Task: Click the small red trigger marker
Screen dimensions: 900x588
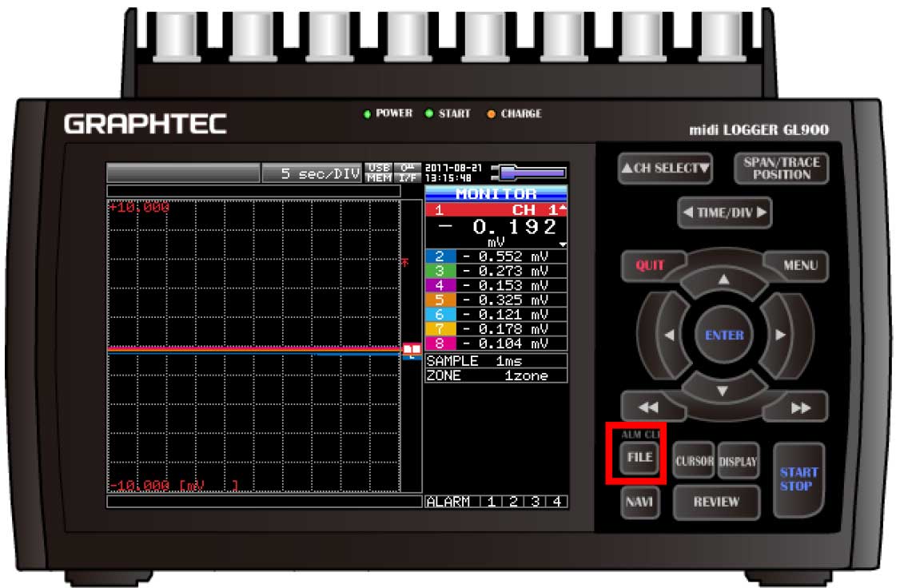Action: pyautogui.click(x=405, y=262)
